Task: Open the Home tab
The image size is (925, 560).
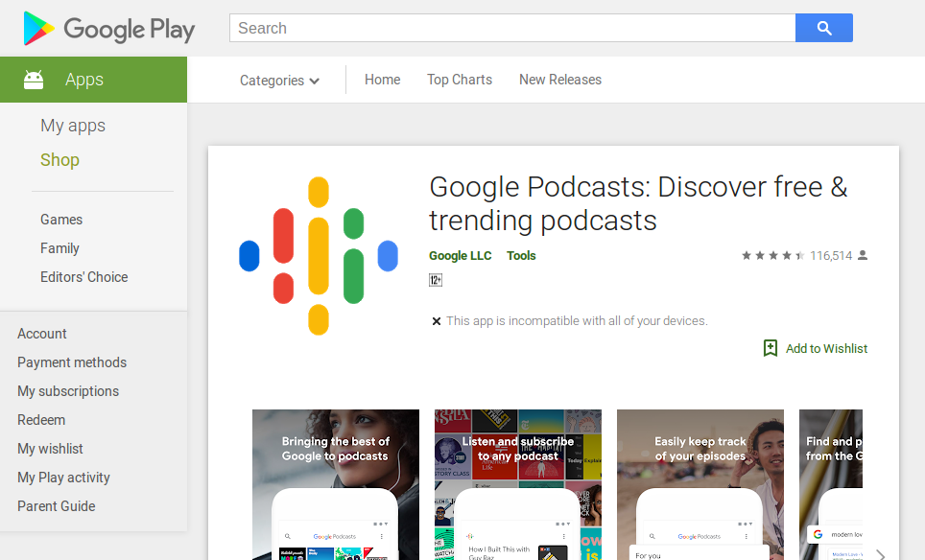Action: pos(382,80)
